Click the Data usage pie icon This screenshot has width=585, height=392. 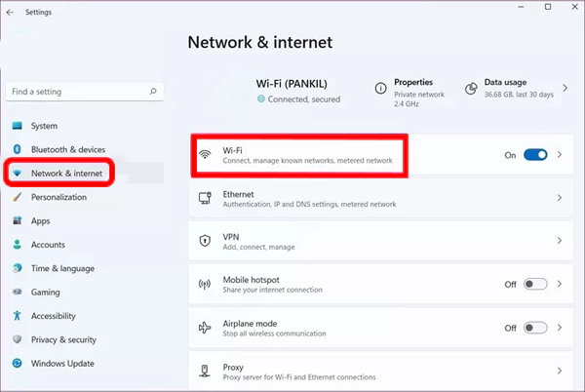(x=471, y=89)
